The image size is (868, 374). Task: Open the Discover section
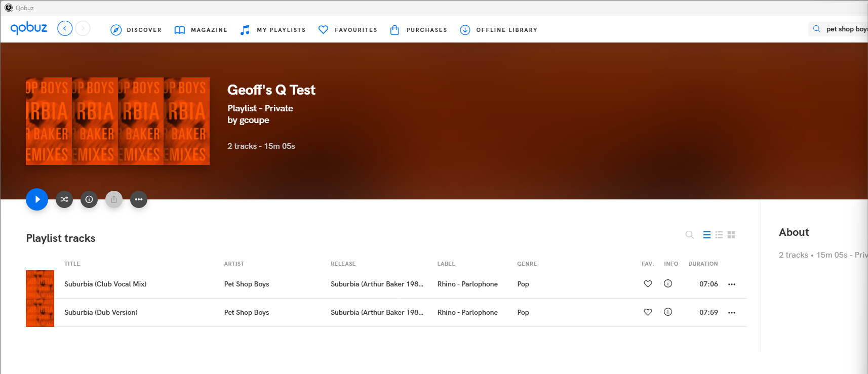pyautogui.click(x=136, y=30)
